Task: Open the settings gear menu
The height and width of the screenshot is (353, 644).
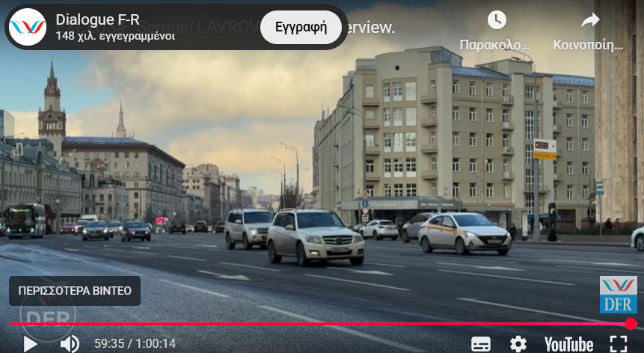Action: pyautogui.click(x=518, y=343)
